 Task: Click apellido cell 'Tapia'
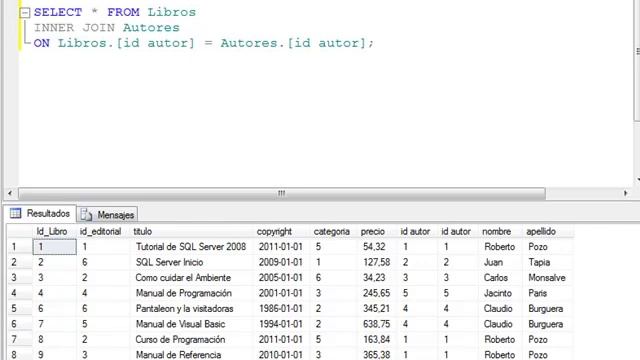tap(548, 262)
